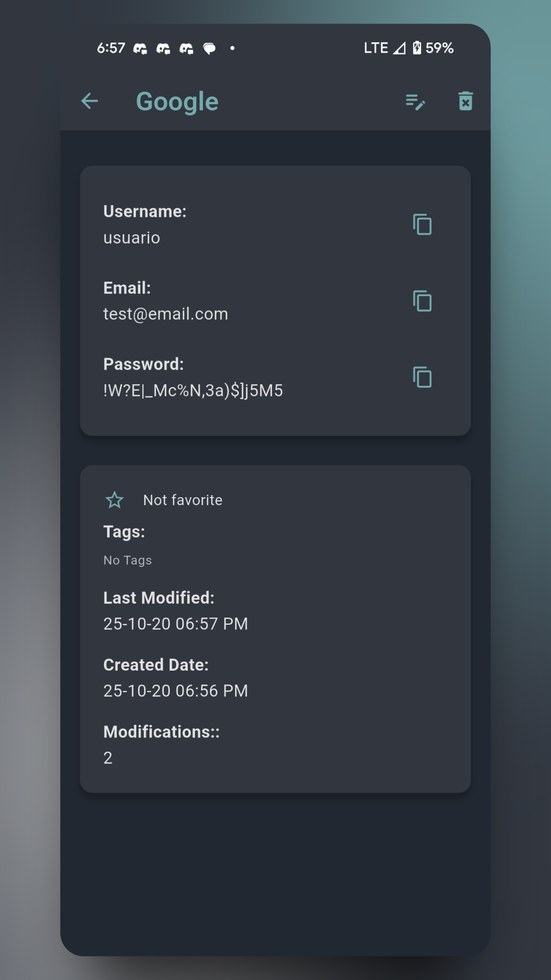Tap the email value test@email.com

(165, 314)
